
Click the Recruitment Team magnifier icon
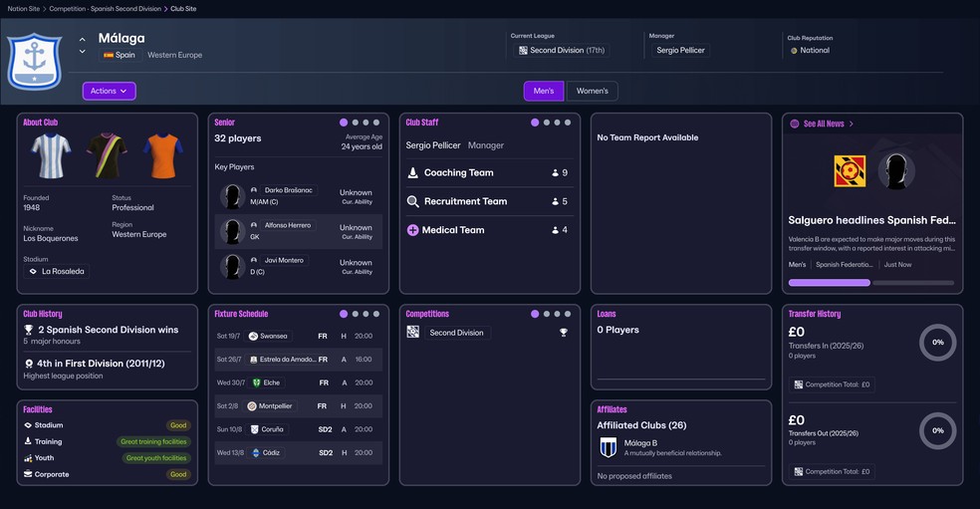413,201
